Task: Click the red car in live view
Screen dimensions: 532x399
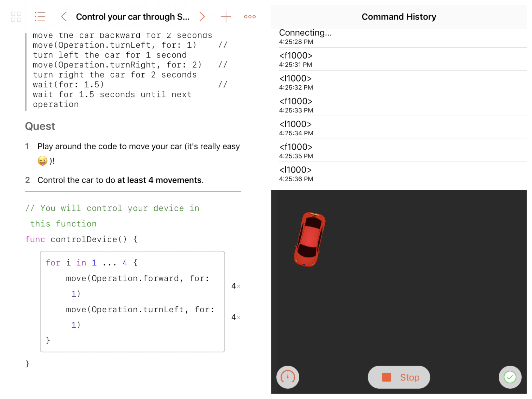Action: pyautogui.click(x=310, y=239)
